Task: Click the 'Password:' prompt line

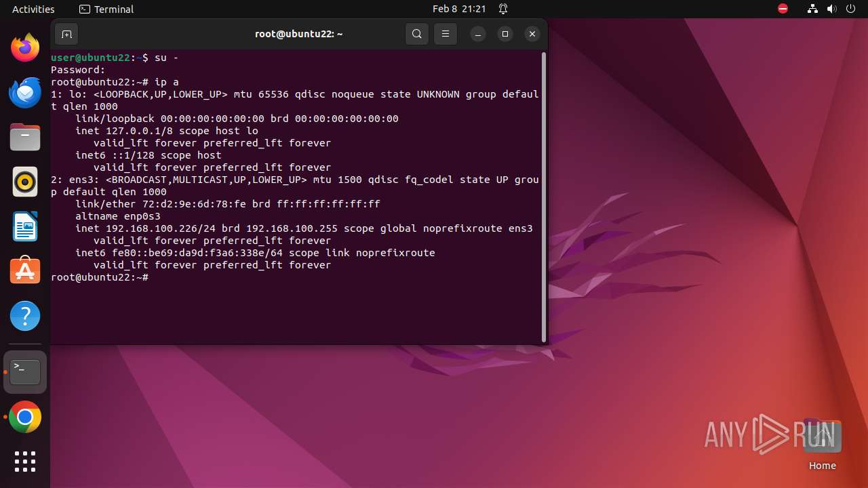Action: [x=78, y=70]
